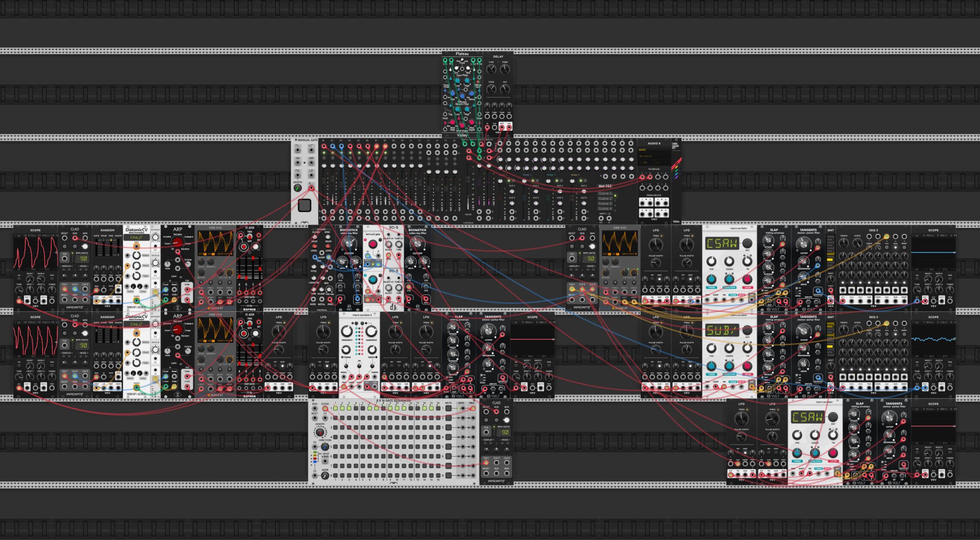Click the TIME knob on the Delay module
The image size is (980, 540).
coord(491,69)
